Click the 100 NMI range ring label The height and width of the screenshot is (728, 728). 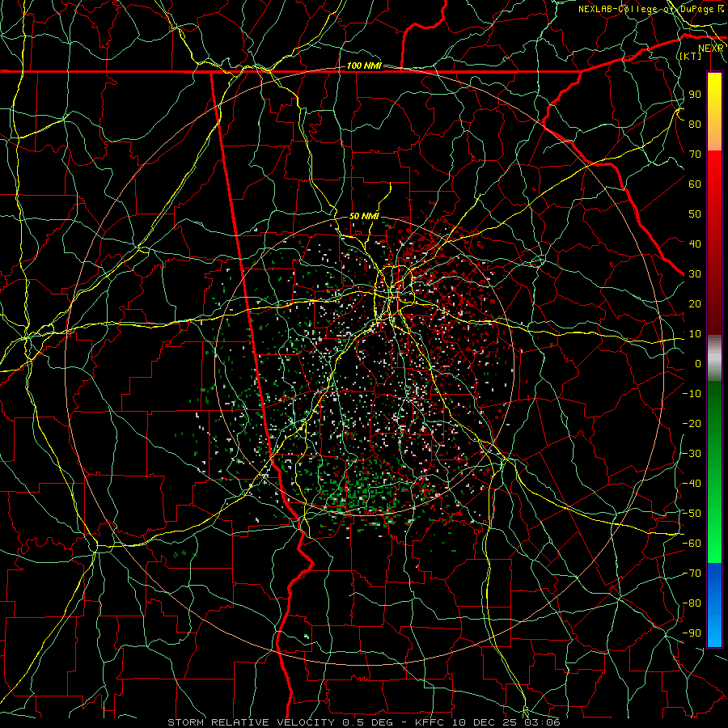pyautogui.click(x=363, y=66)
